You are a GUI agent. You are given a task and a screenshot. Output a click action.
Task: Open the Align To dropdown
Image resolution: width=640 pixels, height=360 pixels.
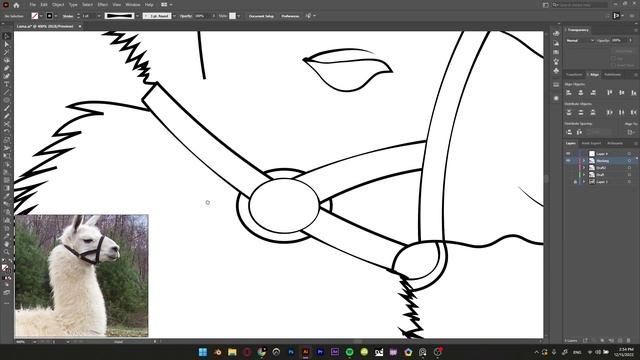point(631,132)
